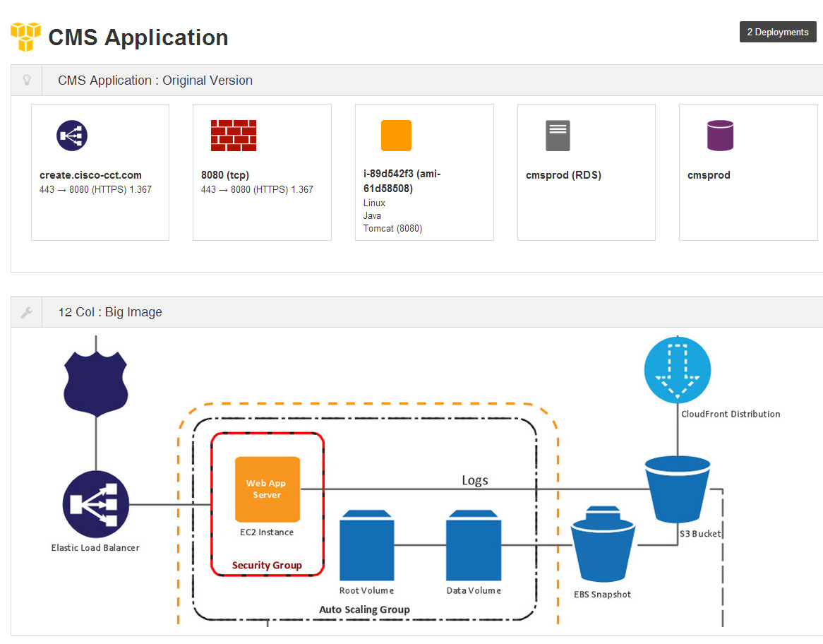Click the red firewall brick icon
This screenshot has width=823, height=644.
[234, 136]
